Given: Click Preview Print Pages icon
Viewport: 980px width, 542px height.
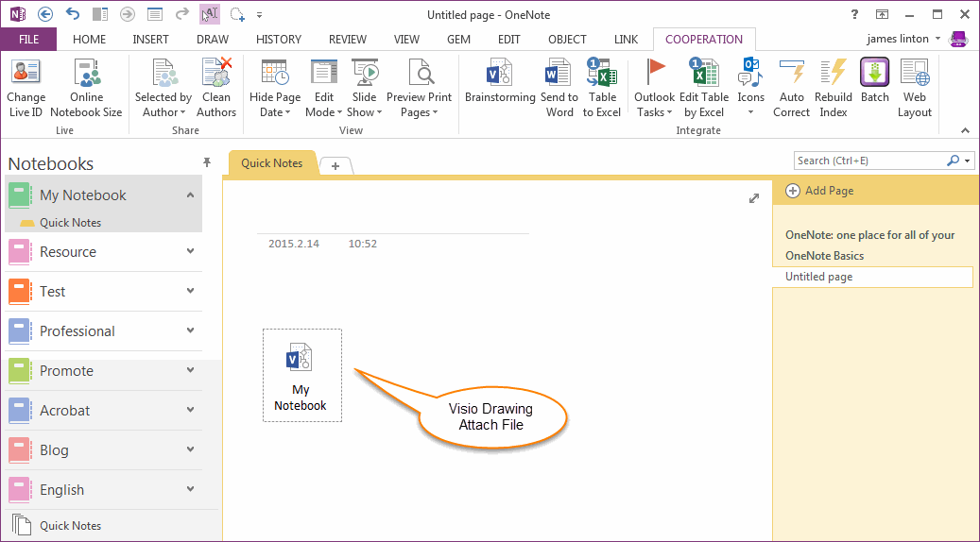Looking at the screenshot, I should tap(420, 73).
